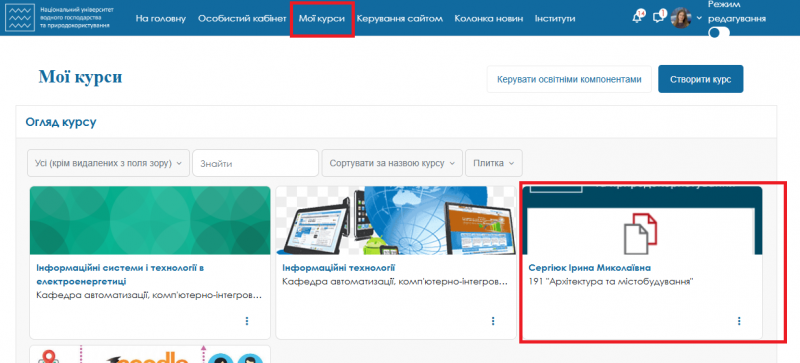800x363 pixels.
Task: Open actions menu for Сергіюк Ірина Миколаївна card
Action: coord(739,321)
